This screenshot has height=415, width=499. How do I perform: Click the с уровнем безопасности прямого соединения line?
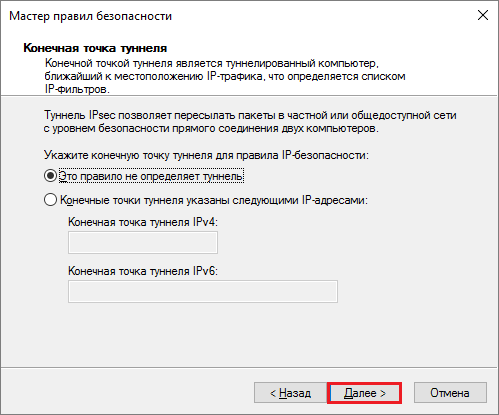[x=211, y=128]
